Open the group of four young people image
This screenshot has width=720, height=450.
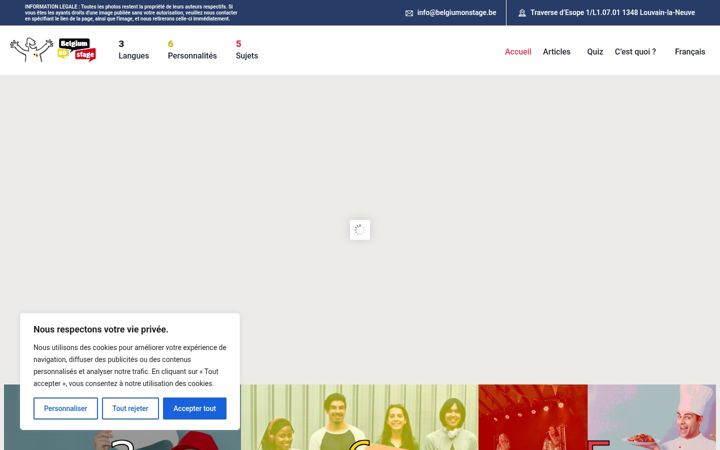(x=360, y=417)
